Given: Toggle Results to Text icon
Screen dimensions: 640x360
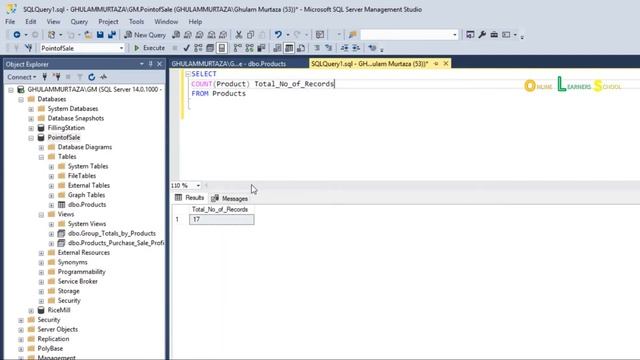Looking at the screenshot, I should [x=277, y=48].
